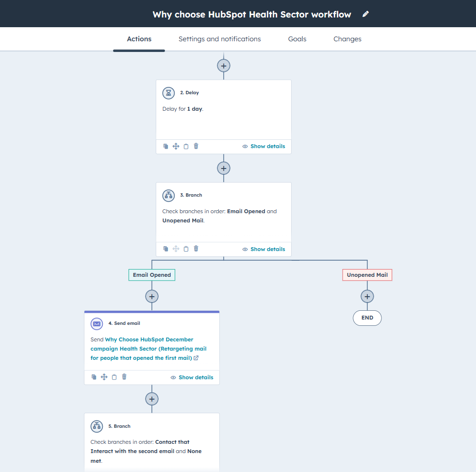
Task: Clone the 4. Send email action
Action: (x=94, y=377)
